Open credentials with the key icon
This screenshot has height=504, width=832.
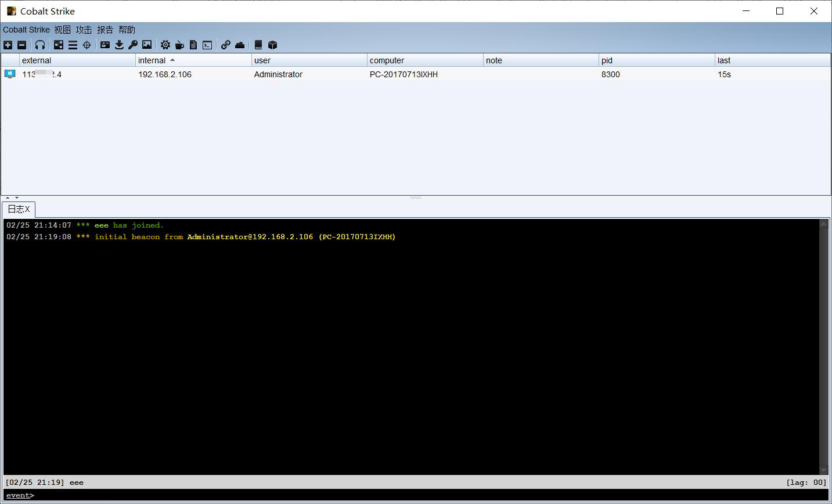[133, 45]
